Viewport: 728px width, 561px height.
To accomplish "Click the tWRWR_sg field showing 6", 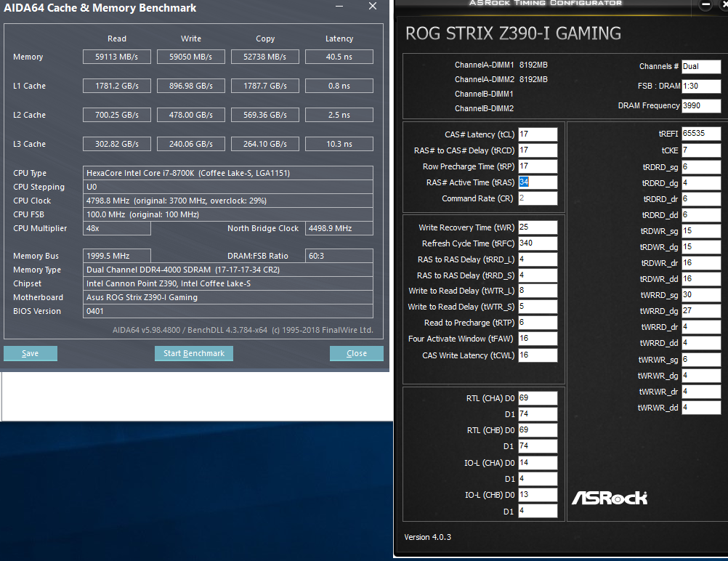I will click(x=701, y=360).
